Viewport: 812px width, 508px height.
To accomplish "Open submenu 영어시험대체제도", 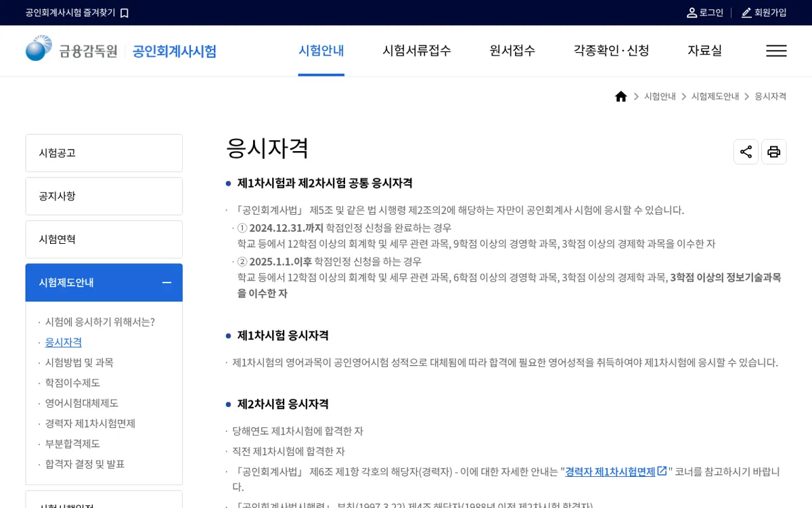I will point(82,403).
